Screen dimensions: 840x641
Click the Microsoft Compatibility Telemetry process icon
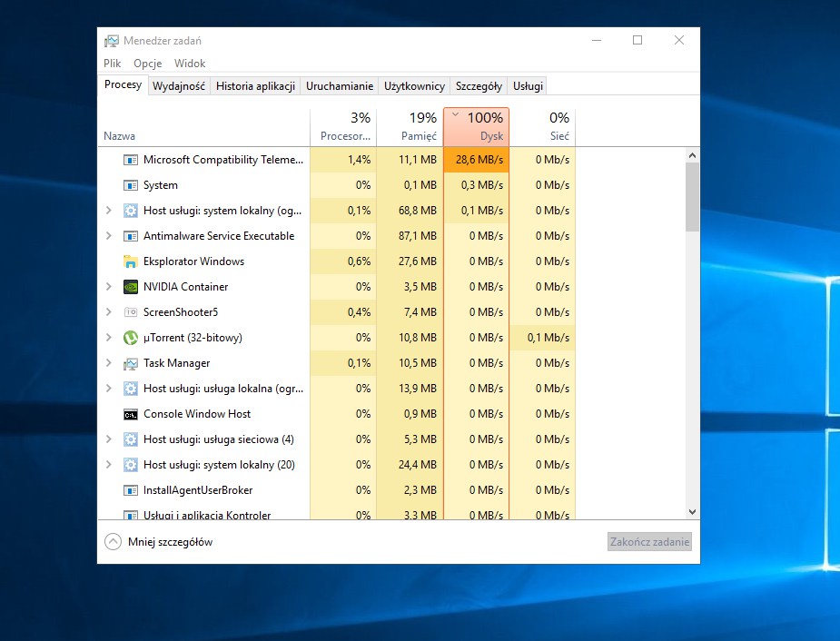[x=130, y=160]
